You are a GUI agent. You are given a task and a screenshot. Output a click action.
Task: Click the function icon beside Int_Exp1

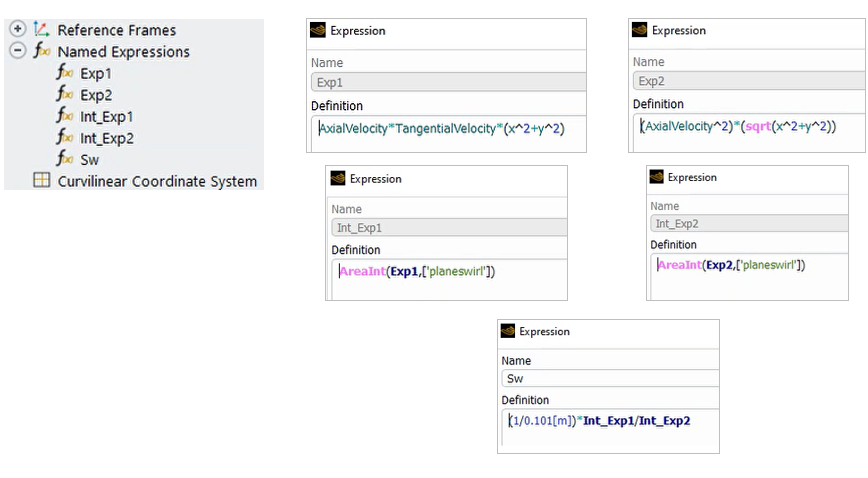coord(64,116)
